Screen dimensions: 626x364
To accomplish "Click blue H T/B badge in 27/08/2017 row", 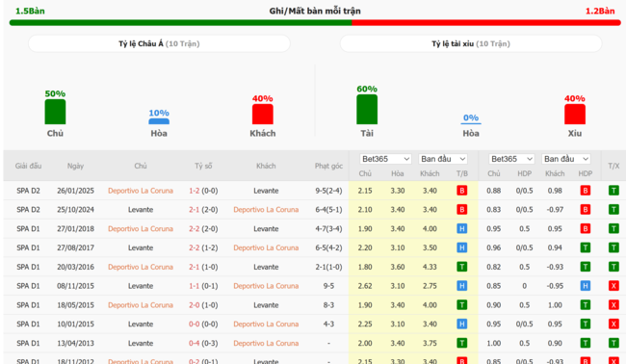I will pyautogui.click(x=462, y=247).
